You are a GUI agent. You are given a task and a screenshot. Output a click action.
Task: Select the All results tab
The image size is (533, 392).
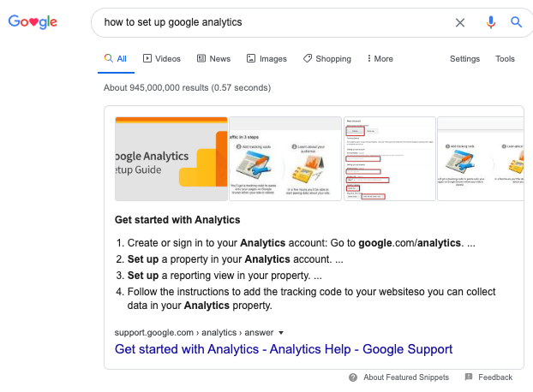[116, 59]
